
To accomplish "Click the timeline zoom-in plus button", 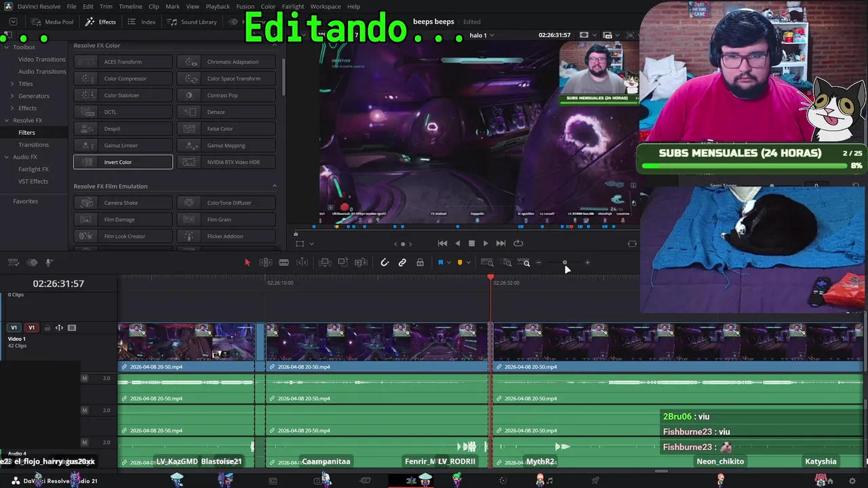I will coord(587,262).
